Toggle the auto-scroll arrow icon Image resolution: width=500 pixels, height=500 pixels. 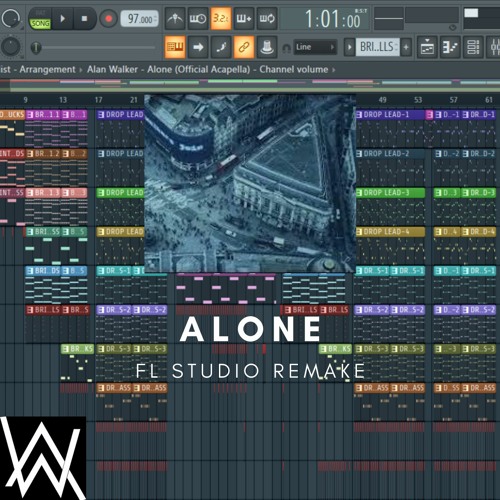coord(198,47)
